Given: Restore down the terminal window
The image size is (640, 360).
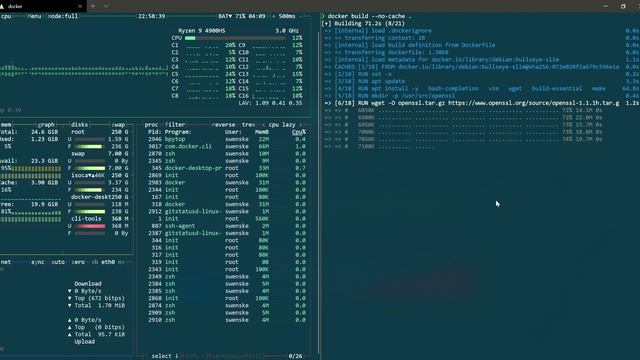Looking at the screenshot, I should [x=623, y=6].
